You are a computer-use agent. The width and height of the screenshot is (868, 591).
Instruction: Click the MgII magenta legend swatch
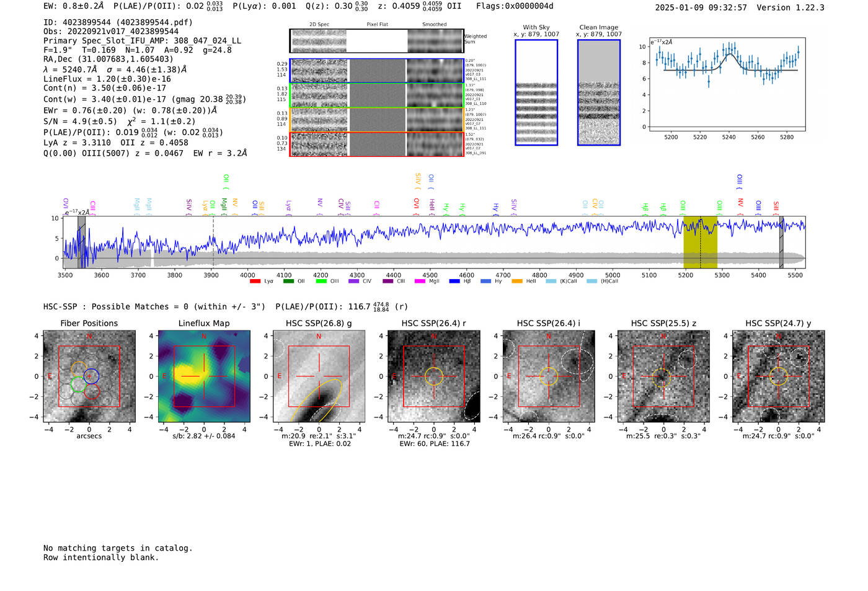[x=420, y=281]
